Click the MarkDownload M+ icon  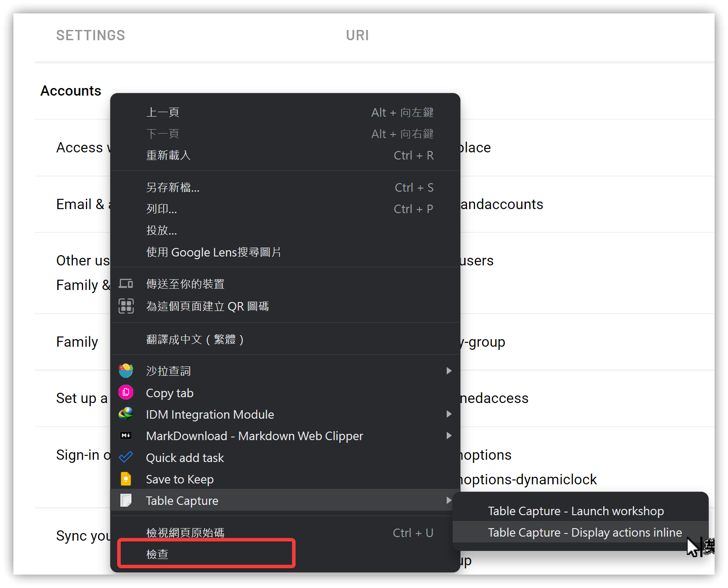(x=126, y=436)
